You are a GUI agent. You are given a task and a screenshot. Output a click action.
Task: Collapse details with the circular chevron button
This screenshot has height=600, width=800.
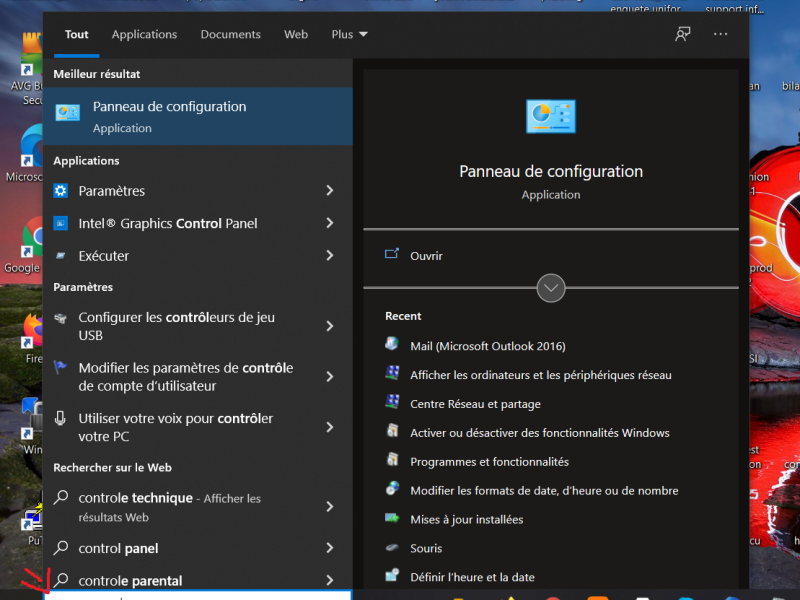coord(551,288)
